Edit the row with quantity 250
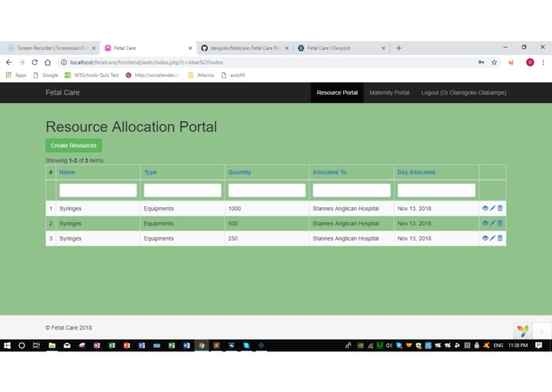Image resolution: width=552 pixels, height=392 pixels. click(x=492, y=238)
